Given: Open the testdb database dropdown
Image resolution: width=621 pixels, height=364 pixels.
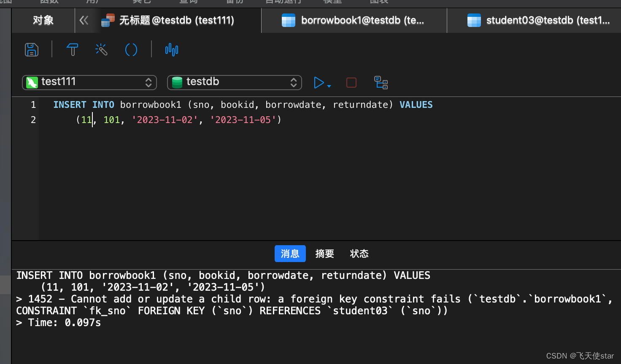Looking at the screenshot, I should 235,82.
